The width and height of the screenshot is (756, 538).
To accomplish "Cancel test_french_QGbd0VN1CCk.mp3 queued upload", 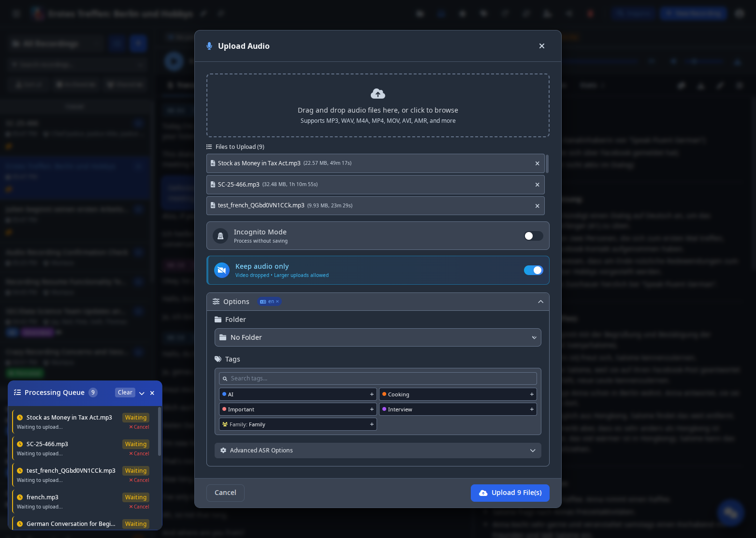I will tap(139, 480).
